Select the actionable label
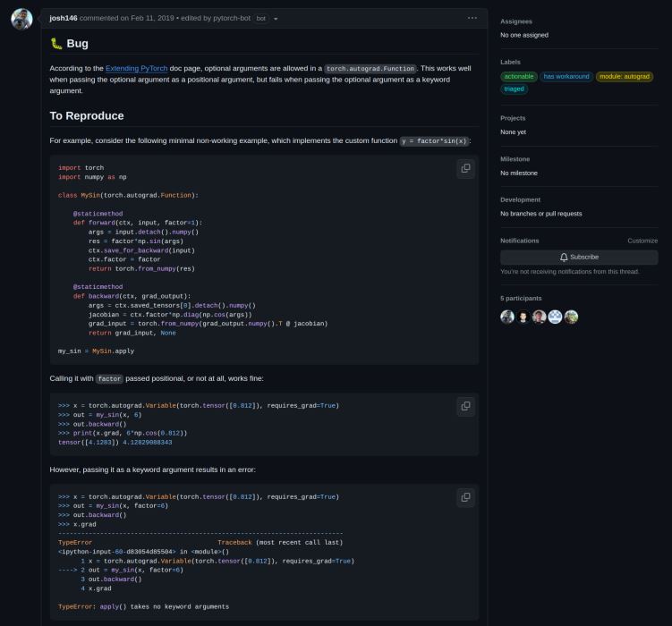 tap(519, 77)
